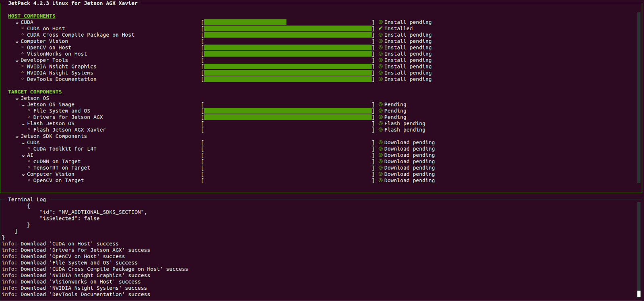The width and height of the screenshot is (644, 301).
Task: Select the cuDNN on Target entry
Action: pos(57,162)
